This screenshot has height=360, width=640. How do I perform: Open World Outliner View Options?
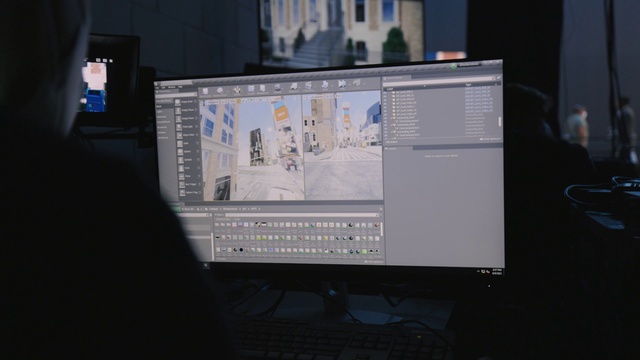coord(491,139)
